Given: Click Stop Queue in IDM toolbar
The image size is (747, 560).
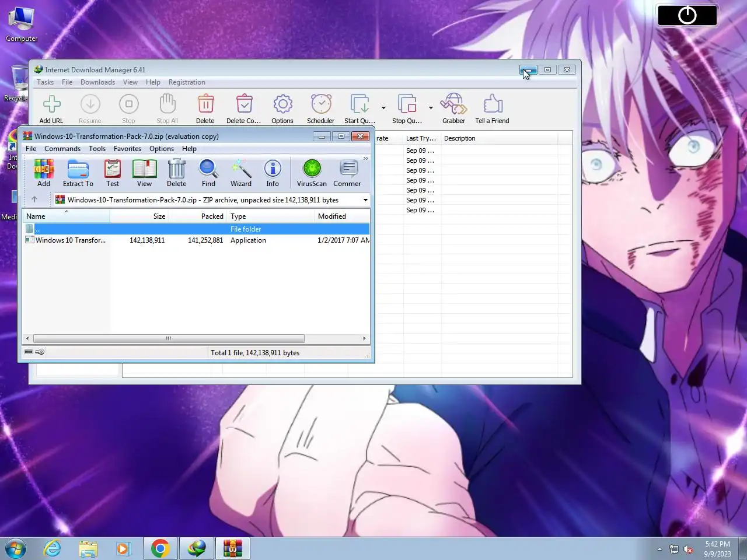Looking at the screenshot, I should [x=407, y=109].
